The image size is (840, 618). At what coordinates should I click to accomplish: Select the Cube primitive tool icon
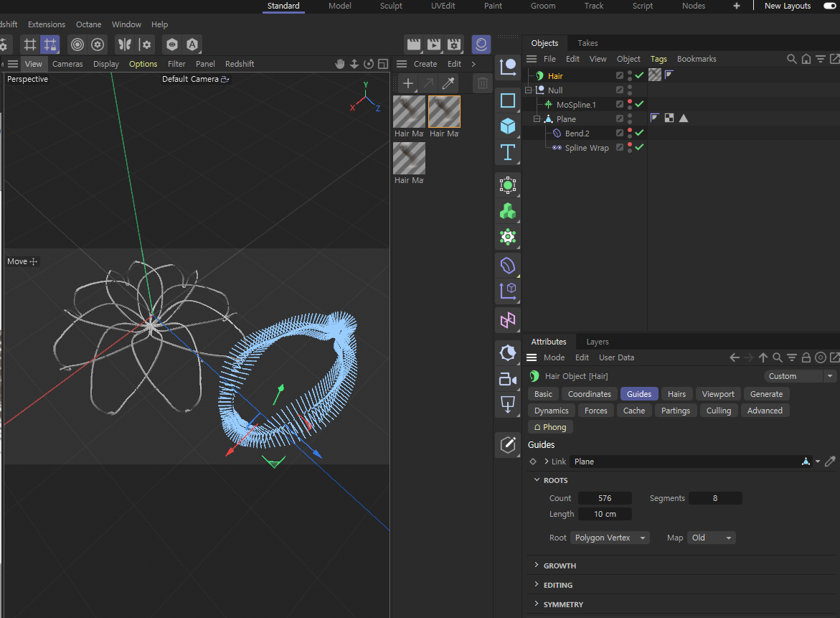click(508, 126)
